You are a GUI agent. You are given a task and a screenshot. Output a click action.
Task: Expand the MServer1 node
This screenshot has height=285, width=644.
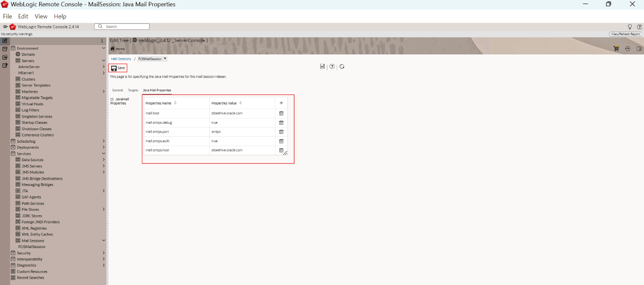104,73
